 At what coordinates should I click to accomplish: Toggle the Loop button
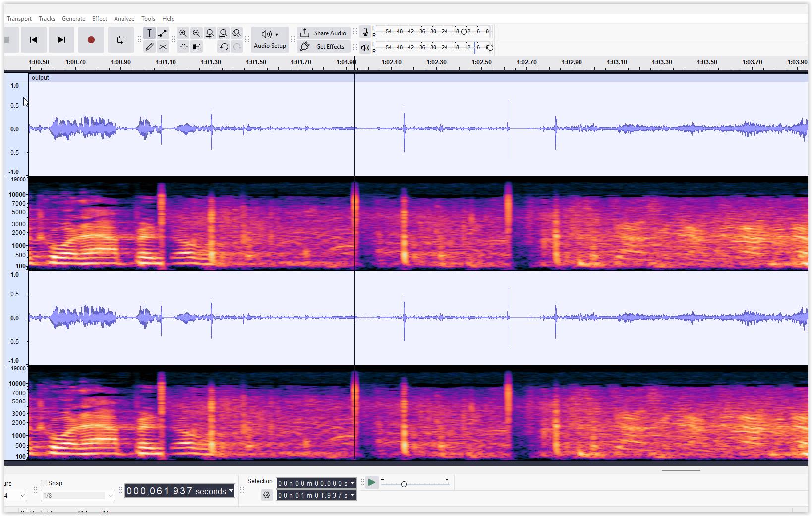click(120, 40)
